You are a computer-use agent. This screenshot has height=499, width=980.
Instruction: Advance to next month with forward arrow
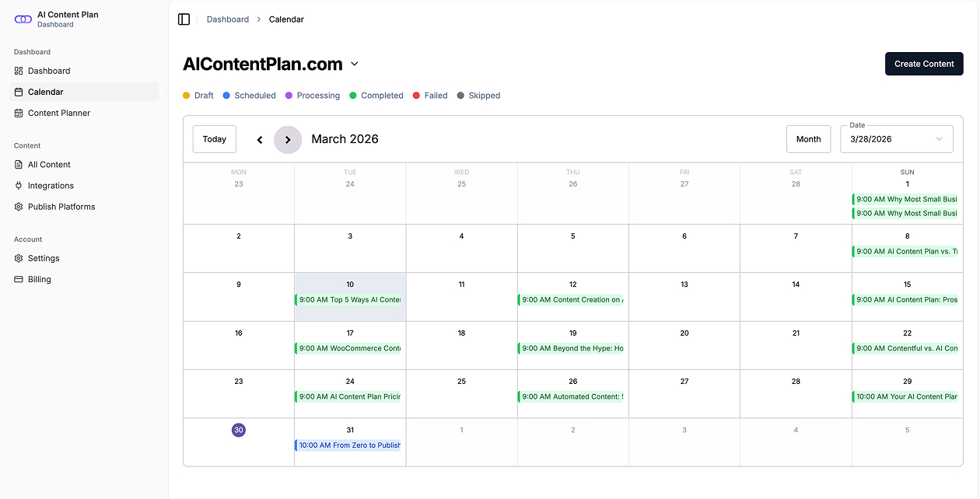pos(288,139)
